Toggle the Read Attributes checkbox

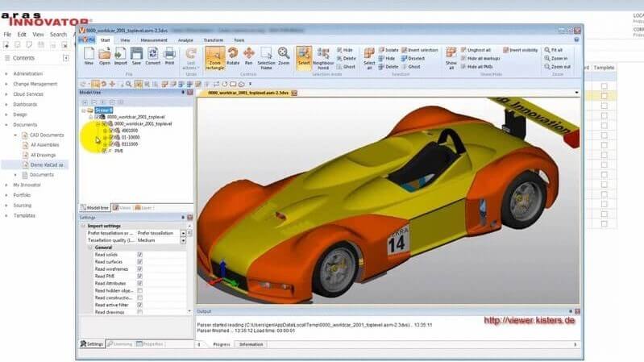pyautogui.click(x=139, y=284)
